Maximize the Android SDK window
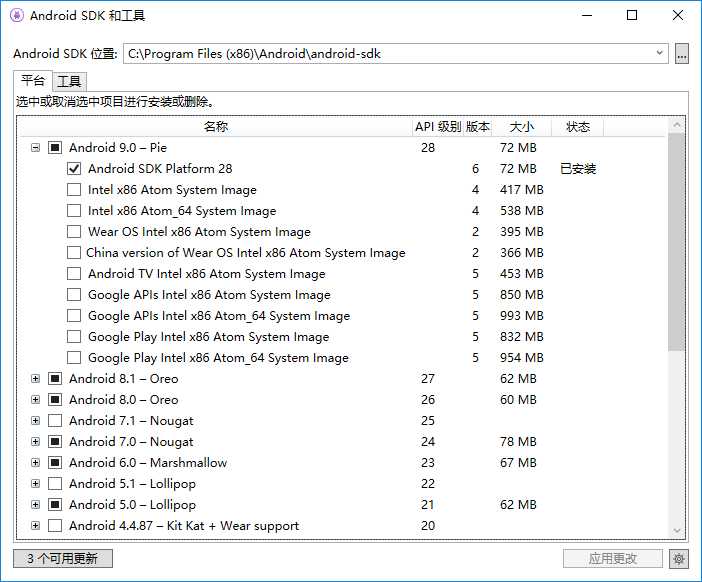702x582 pixels. 632,16
